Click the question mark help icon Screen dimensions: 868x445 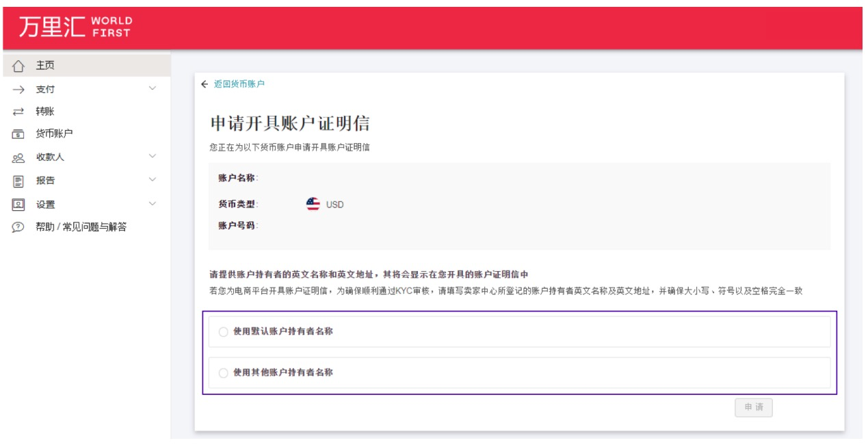click(x=18, y=227)
